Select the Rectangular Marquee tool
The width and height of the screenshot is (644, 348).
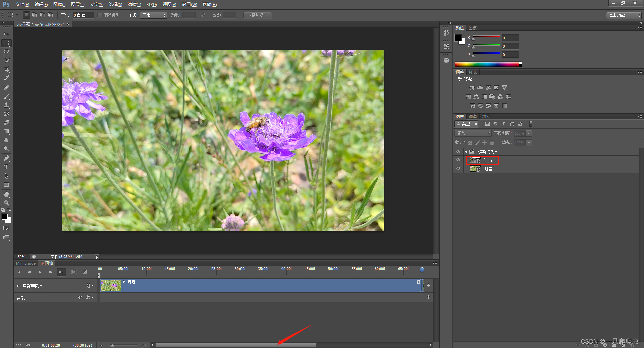click(6, 43)
